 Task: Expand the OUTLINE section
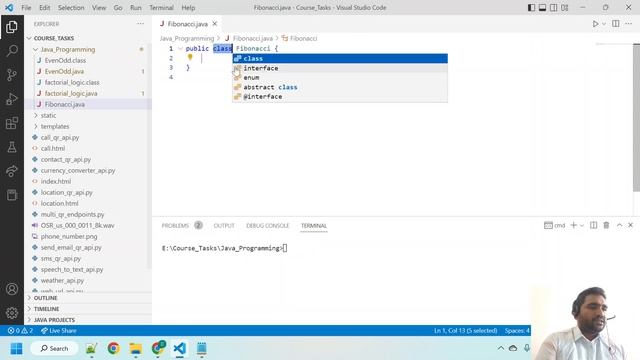(29, 298)
